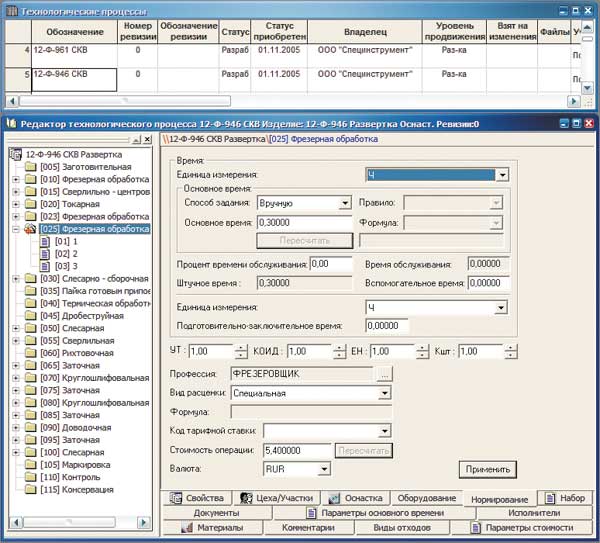Click the Основное время input field

pyautogui.click(x=304, y=223)
